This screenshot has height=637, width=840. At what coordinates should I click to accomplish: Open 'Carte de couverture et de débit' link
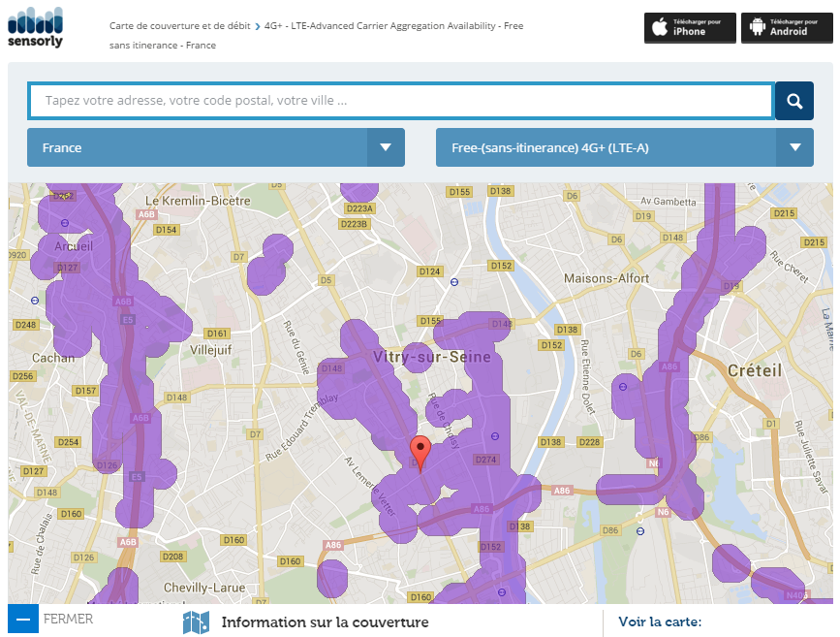179,26
